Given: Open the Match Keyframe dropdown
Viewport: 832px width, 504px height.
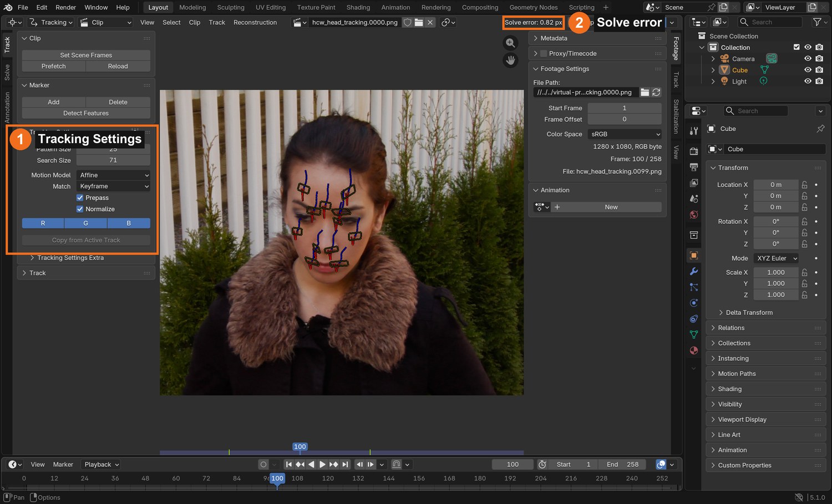Looking at the screenshot, I should (x=113, y=186).
